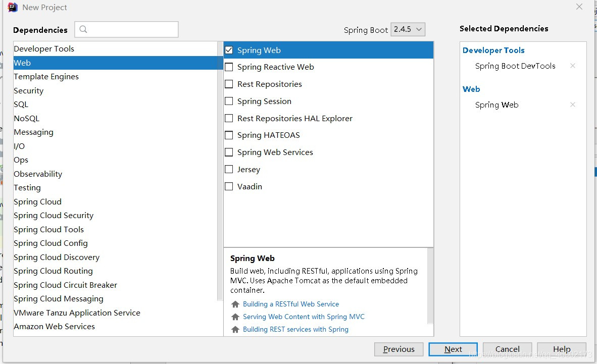Select the NoSQL category
Viewport: 597px width, 364px height.
pyautogui.click(x=115, y=119)
